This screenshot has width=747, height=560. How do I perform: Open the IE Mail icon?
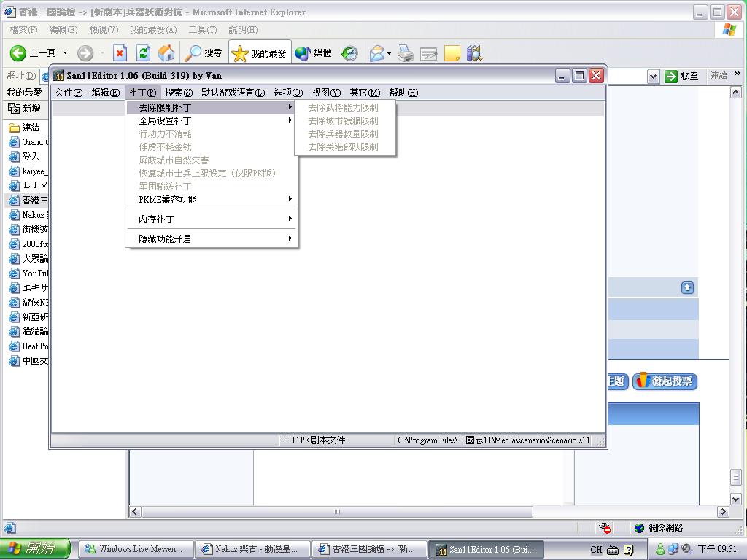[x=377, y=52]
